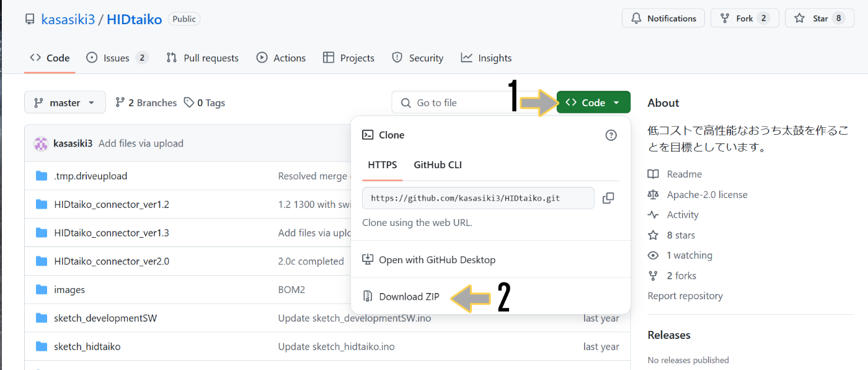868x370 pixels.
Task: Switch to the Projects tab
Action: (348, 58)
